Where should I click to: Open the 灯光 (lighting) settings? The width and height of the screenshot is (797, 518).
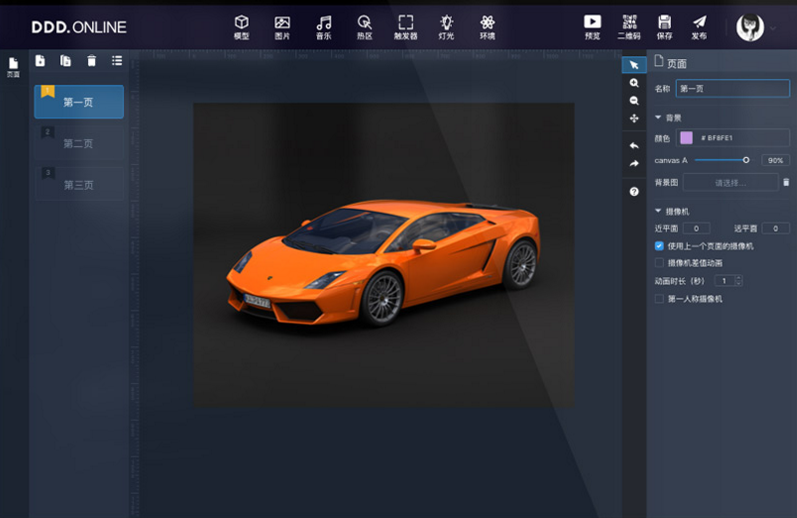(446, 27)
